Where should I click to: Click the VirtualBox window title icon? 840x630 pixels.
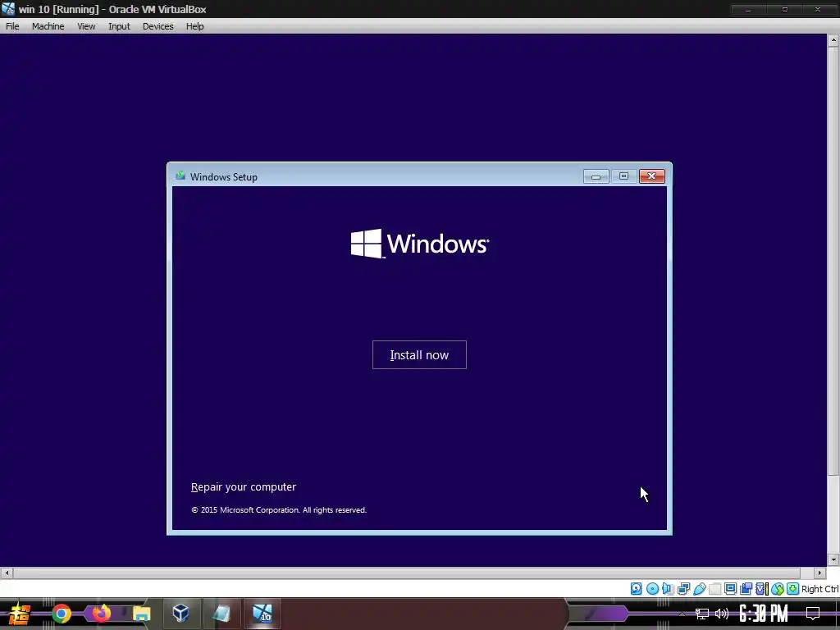(8, 9)
